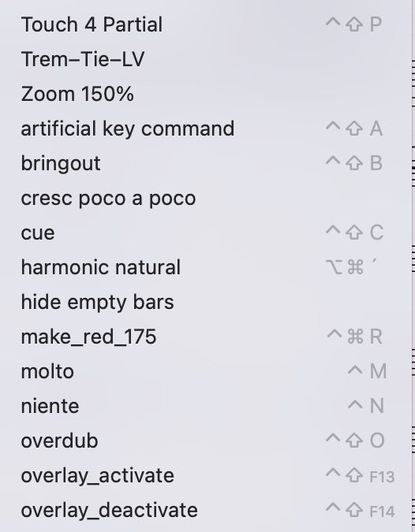Choose the cue menu item
Screen dimensions: 415x532
click(x=205, y=233)
